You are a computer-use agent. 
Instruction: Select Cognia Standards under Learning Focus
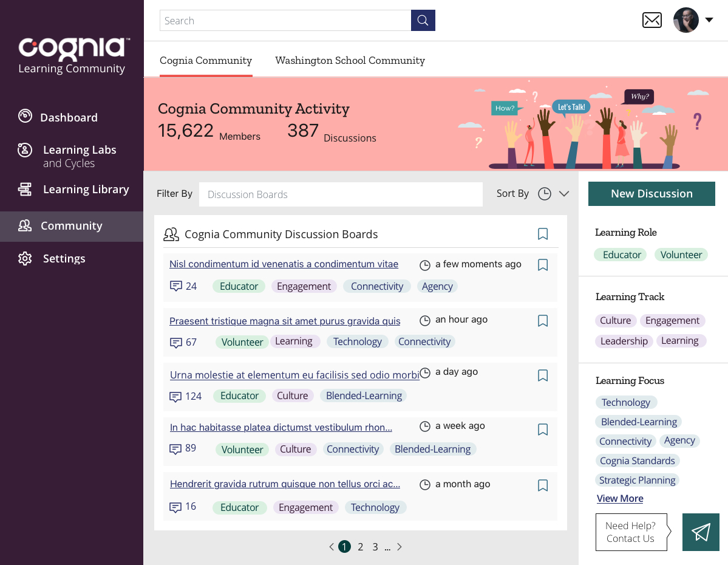point(638,461)
